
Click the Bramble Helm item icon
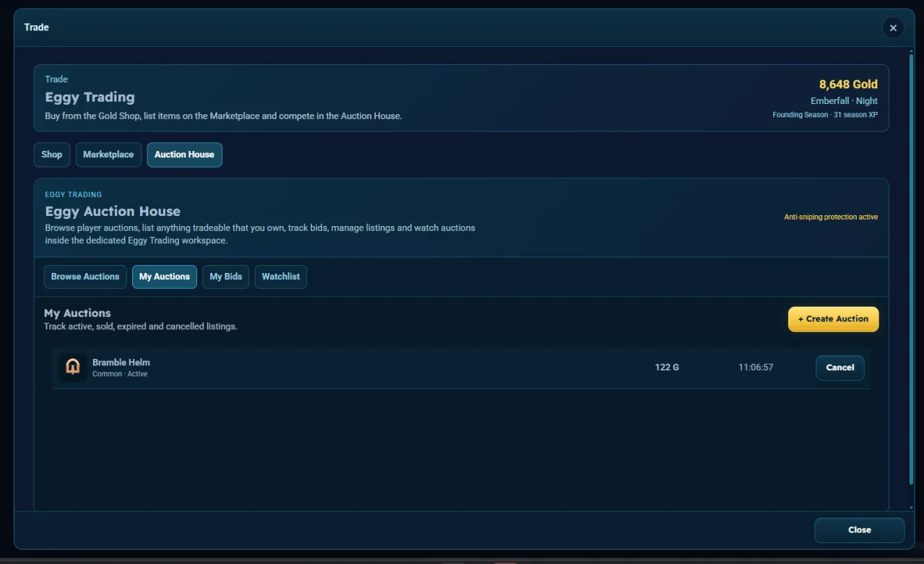73,368
